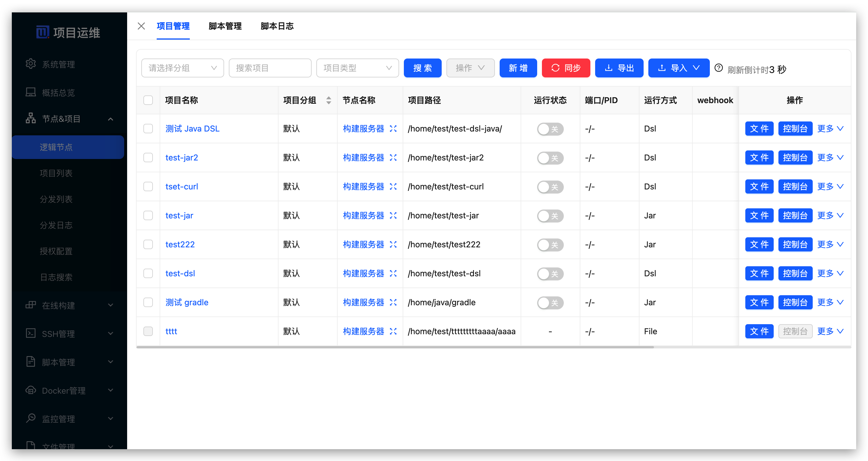
Task: Click the horizontal scrollbar below the table
Action: tap(395, 347)
